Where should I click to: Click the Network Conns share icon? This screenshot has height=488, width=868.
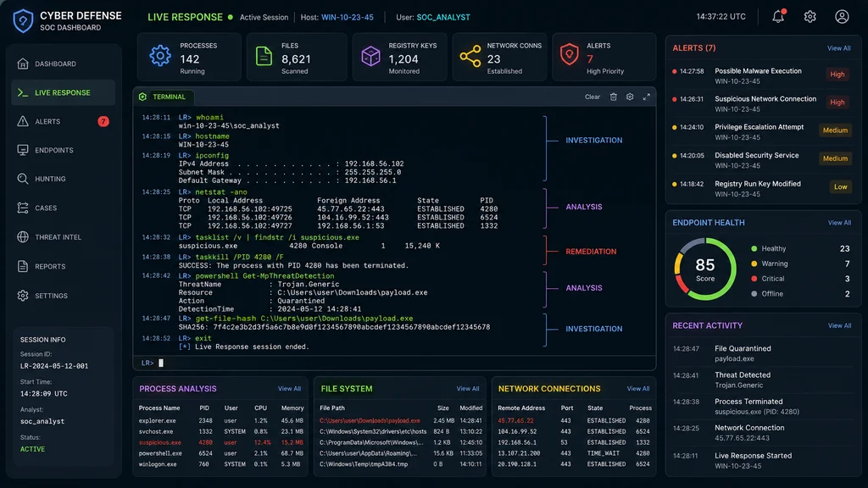pos(470,57)
